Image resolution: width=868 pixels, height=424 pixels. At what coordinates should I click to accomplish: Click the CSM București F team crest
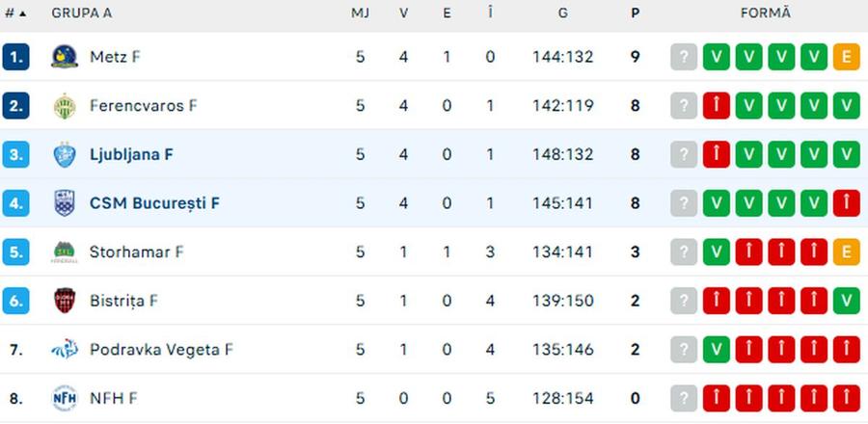tap(65, 203)
